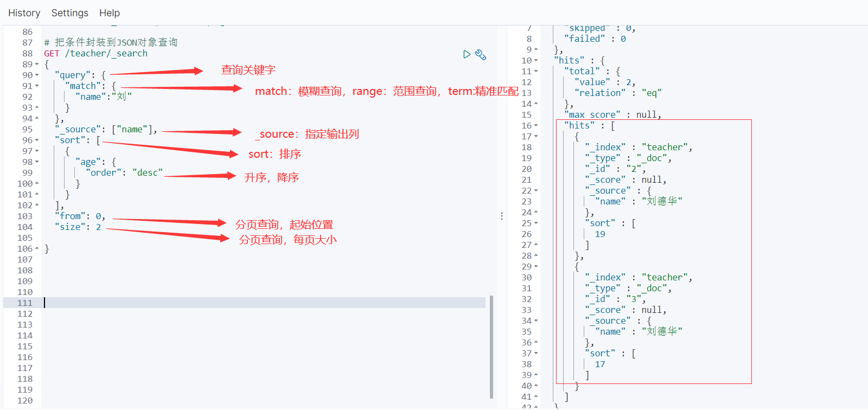Click the closing fold marker at line 106
This screenshot has height=410, width=868.
pos(37,248)
